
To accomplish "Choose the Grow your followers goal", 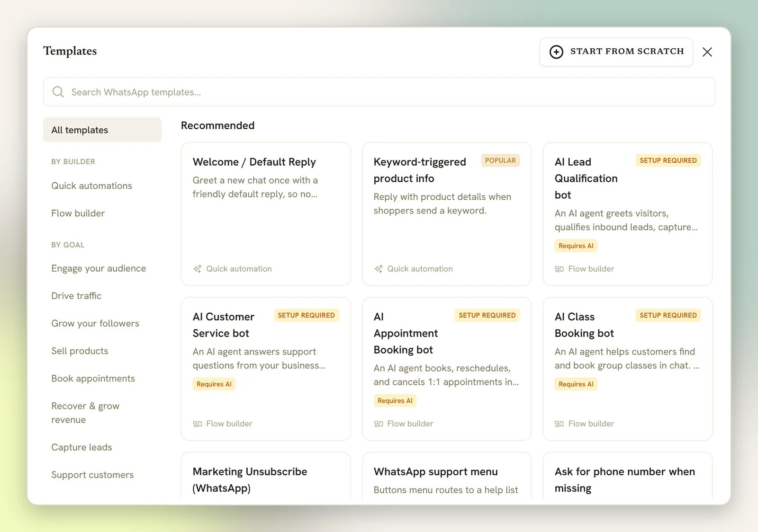I will click(x=95, y=323).
